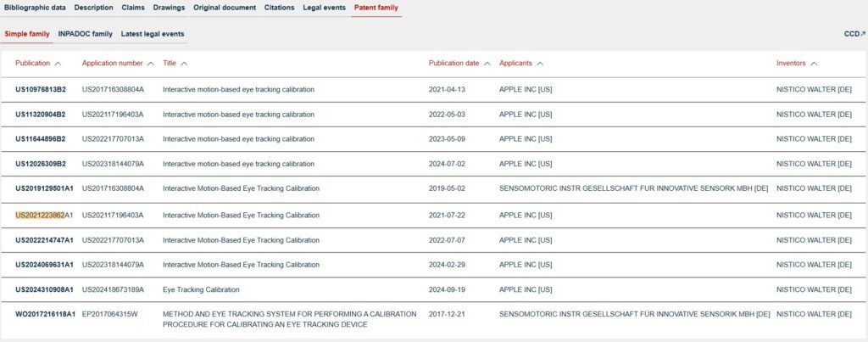Image resolution: width=868 pixels, height=342 pixels.
Task: Open CCD external link
Action: (x=852, y=34)
